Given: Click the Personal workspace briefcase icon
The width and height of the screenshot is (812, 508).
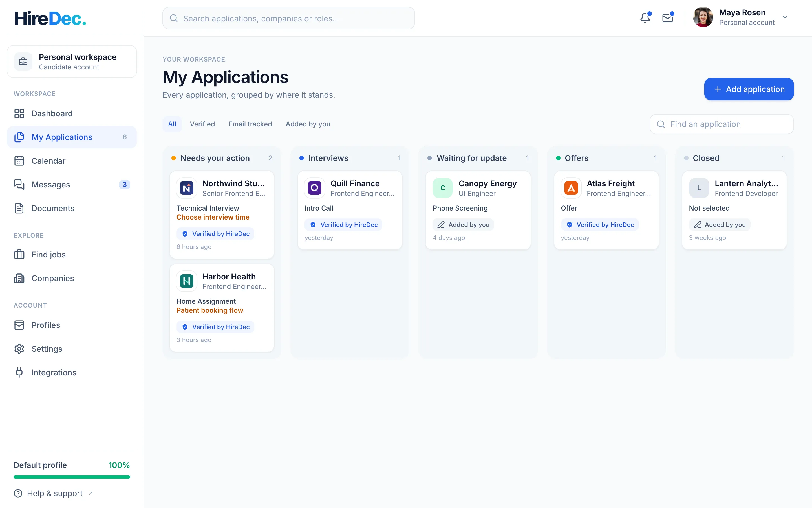Looking at the screenshot, I should coord(23,62).
